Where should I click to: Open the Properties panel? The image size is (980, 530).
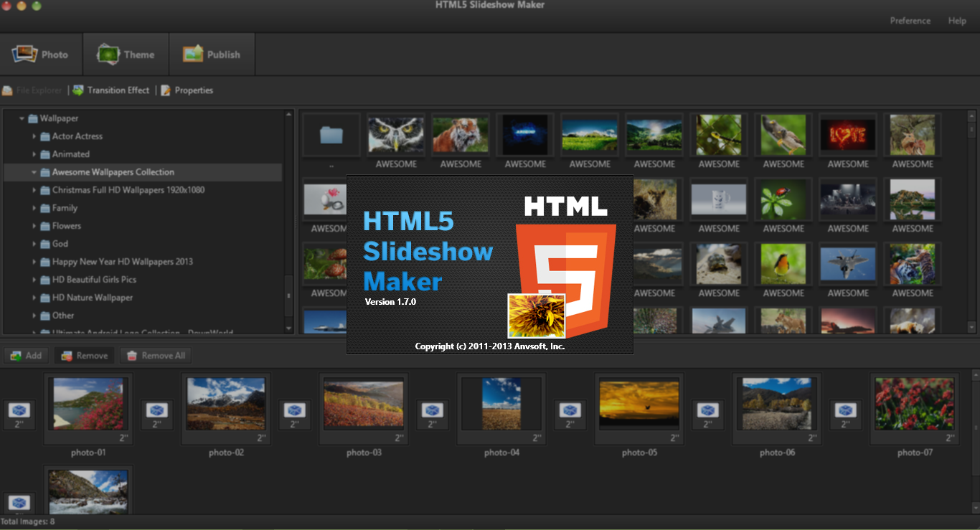click(x=187, y=90)
